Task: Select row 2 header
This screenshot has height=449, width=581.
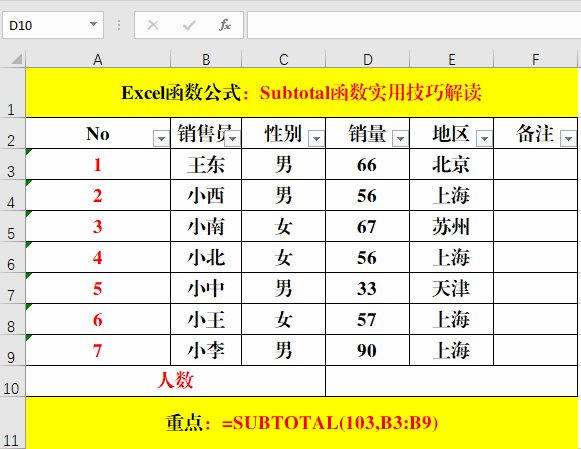Action: pyautogui.click(x=12, y=133)
